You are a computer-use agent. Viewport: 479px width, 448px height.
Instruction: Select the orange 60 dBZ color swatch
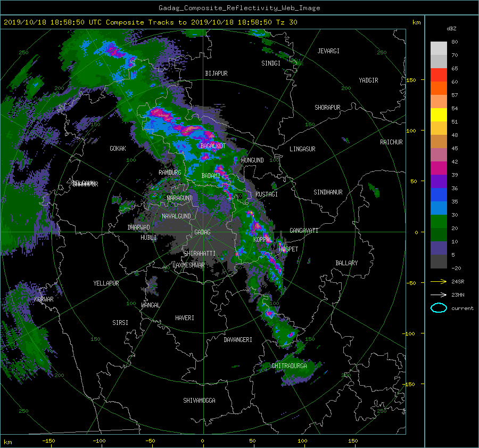pos(439,88)
